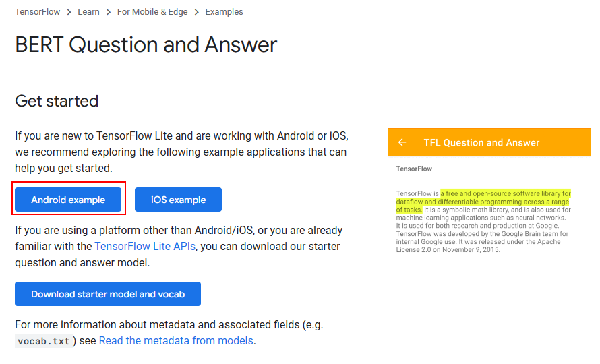Select the Examples breadcrumb

(224, 12)
